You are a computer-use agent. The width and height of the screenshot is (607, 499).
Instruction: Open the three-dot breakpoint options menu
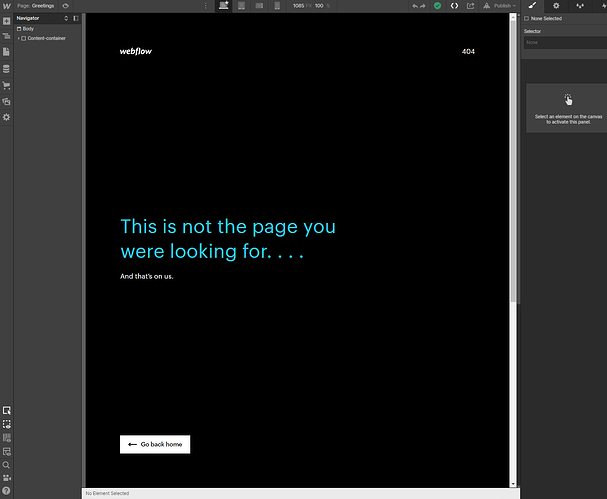click(206, 6)
